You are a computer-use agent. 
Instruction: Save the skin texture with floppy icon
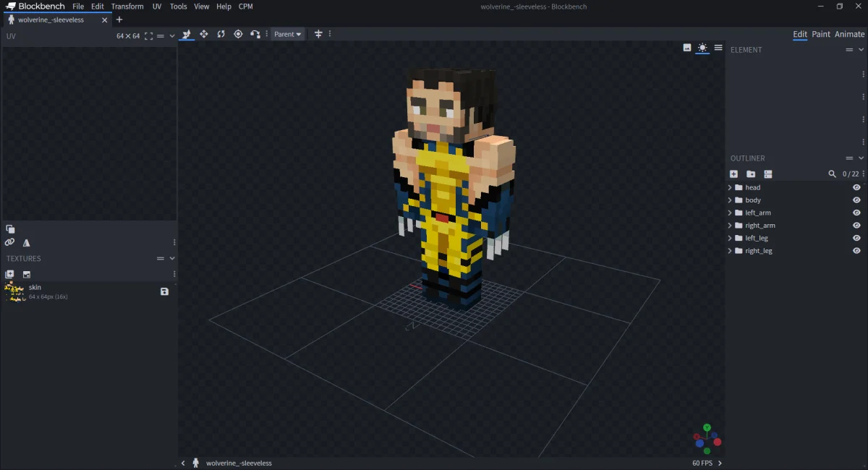click(164, 291)
